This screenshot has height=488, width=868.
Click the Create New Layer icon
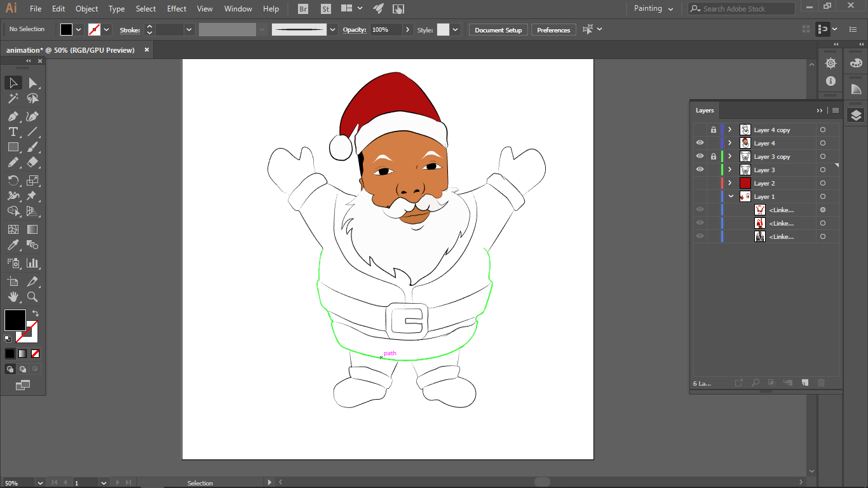point(804,383)
